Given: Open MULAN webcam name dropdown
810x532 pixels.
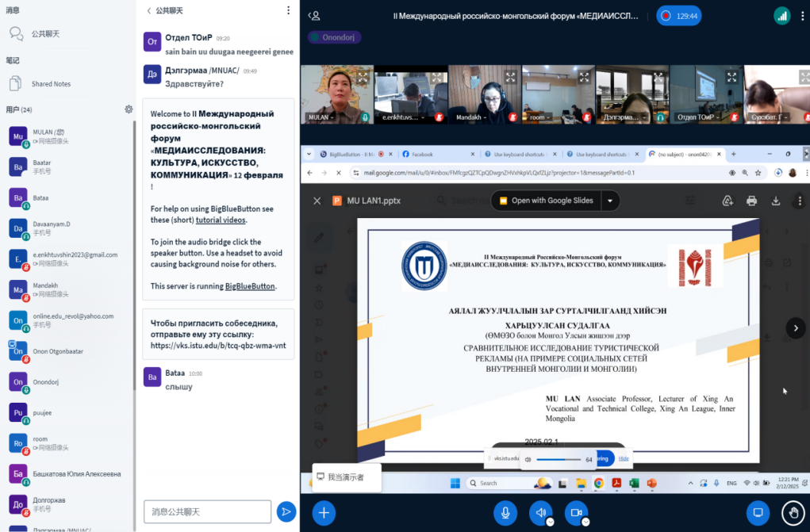Looking at the screenshot, I should click(x=321, y=117).
